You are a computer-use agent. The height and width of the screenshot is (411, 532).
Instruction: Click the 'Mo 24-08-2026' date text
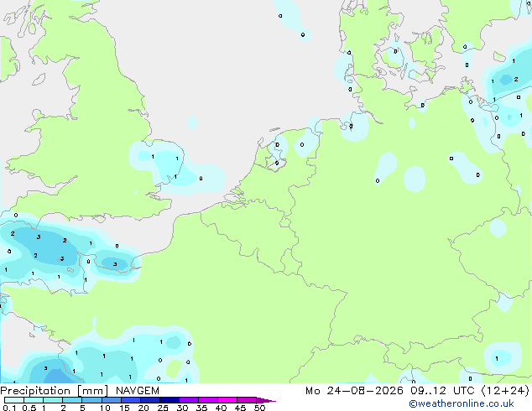click(x=354, y=391)
